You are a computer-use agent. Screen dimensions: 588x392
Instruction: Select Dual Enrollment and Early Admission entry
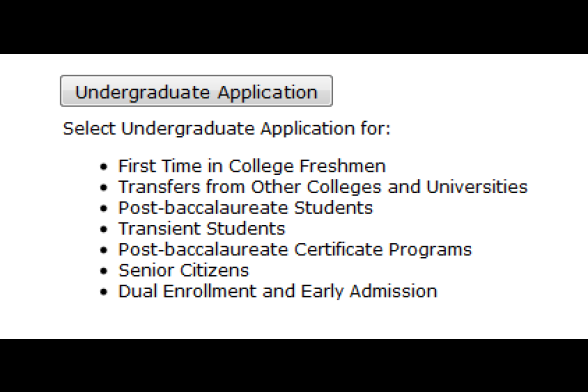point(278,291)
